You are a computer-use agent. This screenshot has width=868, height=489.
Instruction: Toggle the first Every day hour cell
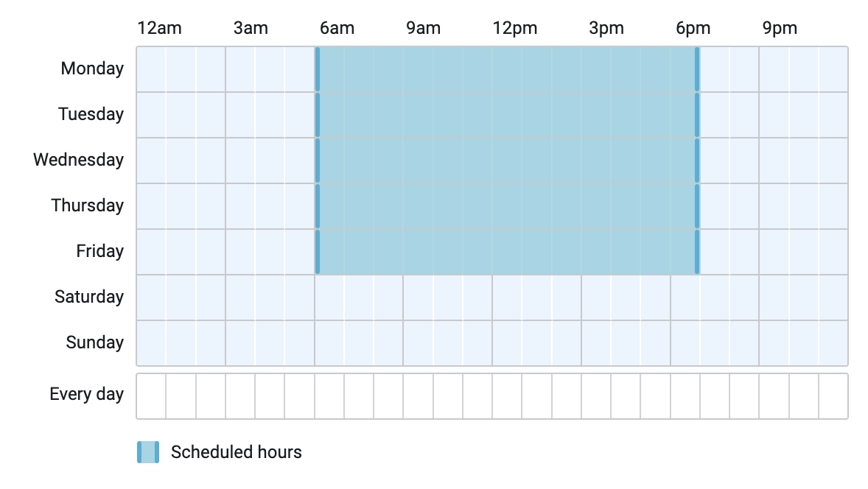tap(151, 396)
